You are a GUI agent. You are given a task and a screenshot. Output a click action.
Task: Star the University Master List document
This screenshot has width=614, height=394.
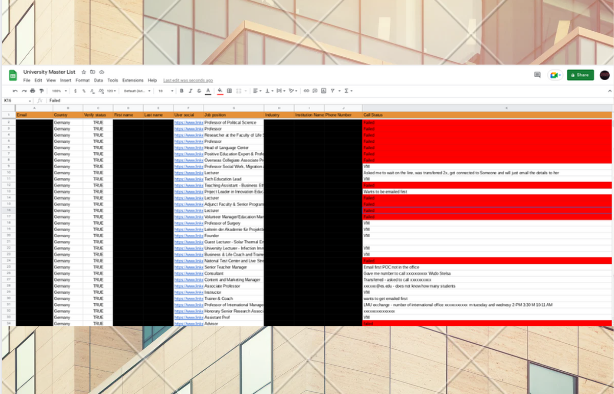click(x=83, y=72)
